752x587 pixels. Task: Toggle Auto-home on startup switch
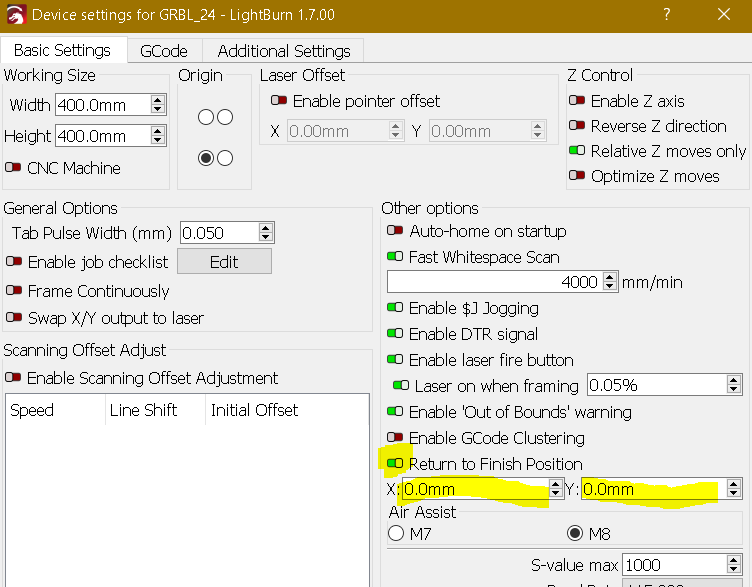tap(395, 231)
